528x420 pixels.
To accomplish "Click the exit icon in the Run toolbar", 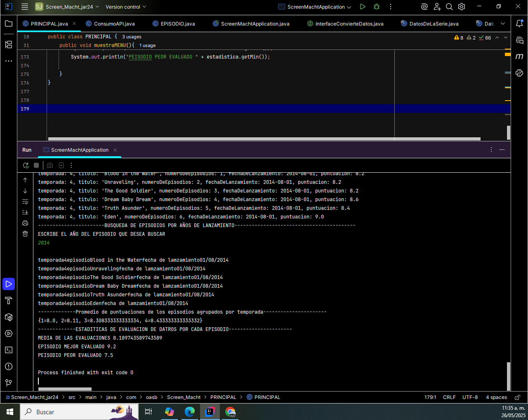I will pos(61,165).
